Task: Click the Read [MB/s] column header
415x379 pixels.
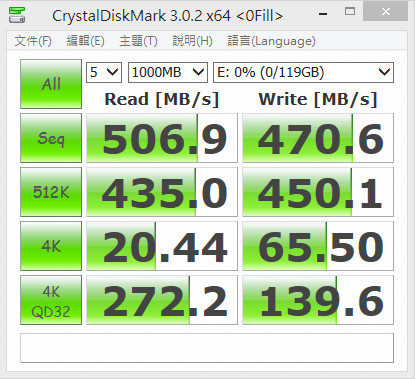Action: (162, 99)
